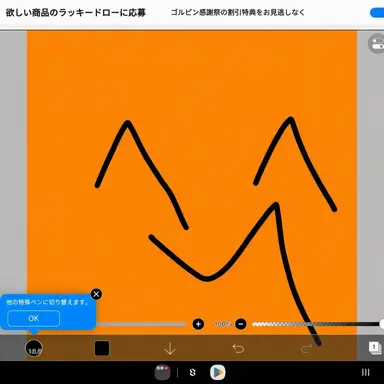Launch Google Play Store from the taskbar
The image size is (384, 384).
point(218,372)
